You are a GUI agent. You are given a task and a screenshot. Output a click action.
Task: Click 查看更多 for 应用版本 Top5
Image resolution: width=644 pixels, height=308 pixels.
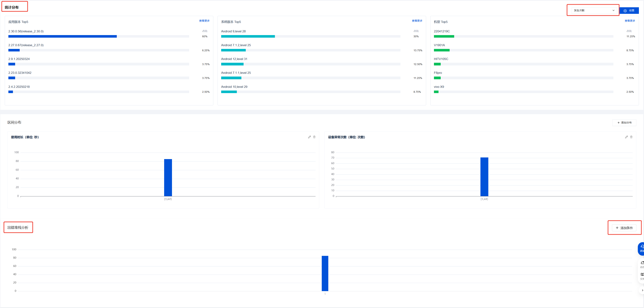pyautogui.click(x=204, y=21)
